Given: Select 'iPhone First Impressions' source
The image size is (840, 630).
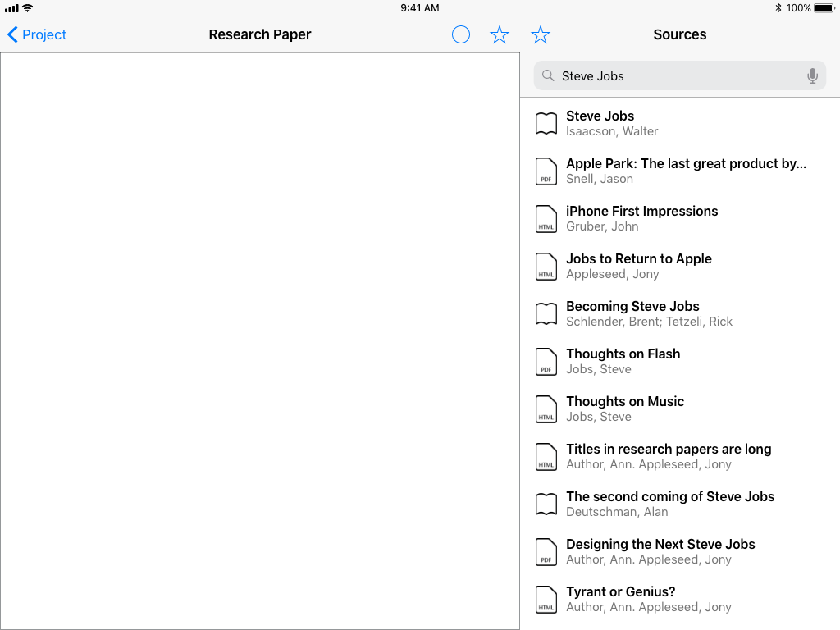Looking at the screenshot, I should (641, 211).
